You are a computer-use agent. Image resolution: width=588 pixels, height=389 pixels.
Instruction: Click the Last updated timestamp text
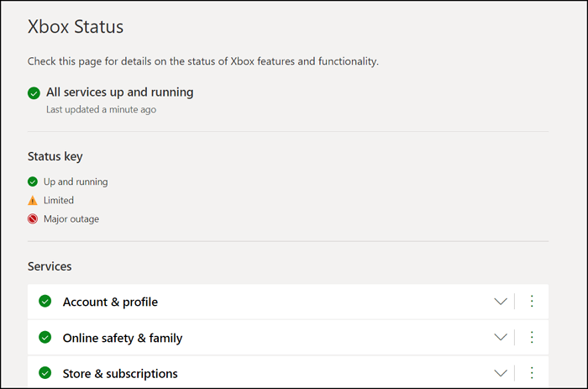101,109
